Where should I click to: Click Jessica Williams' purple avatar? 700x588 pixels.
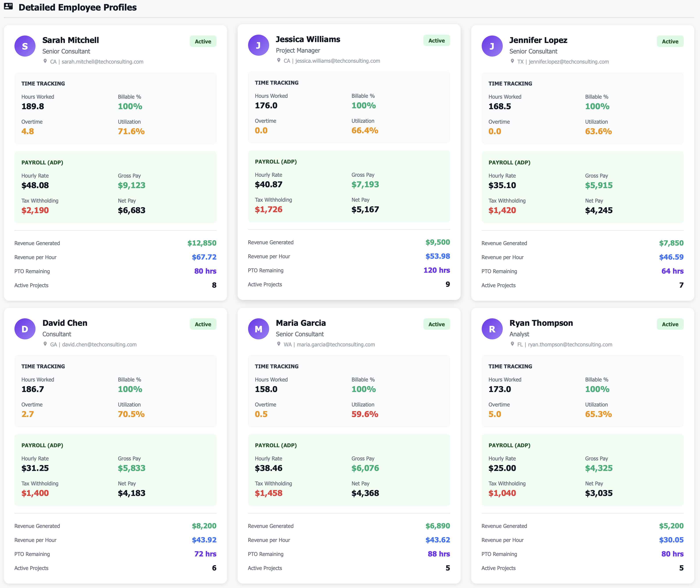tap(259, 45)
